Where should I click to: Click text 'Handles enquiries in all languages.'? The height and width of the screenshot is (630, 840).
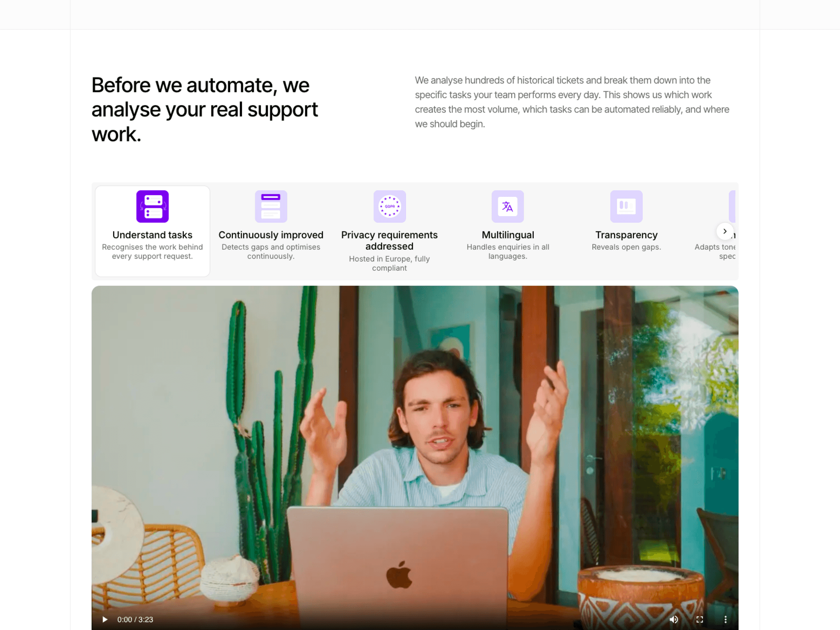click(x=508, y=251)
